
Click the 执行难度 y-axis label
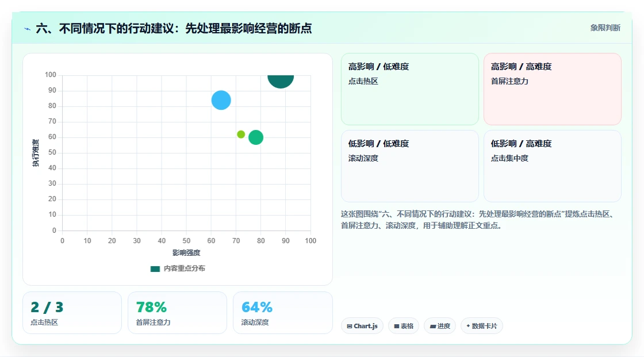36,153
